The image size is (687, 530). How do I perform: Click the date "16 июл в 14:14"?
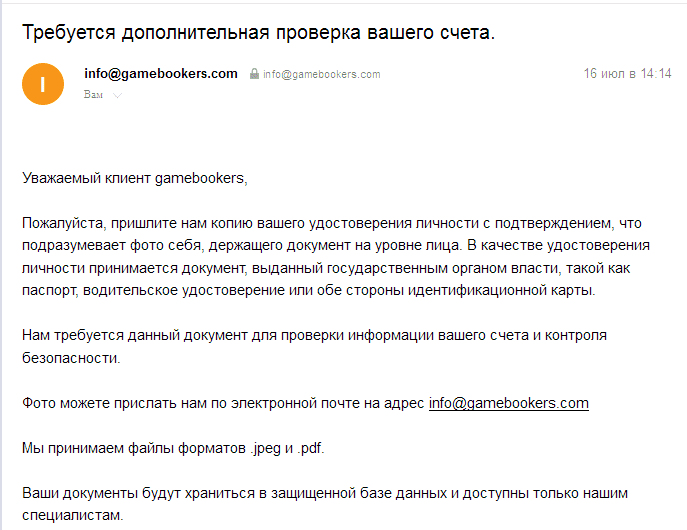[627, 74]
